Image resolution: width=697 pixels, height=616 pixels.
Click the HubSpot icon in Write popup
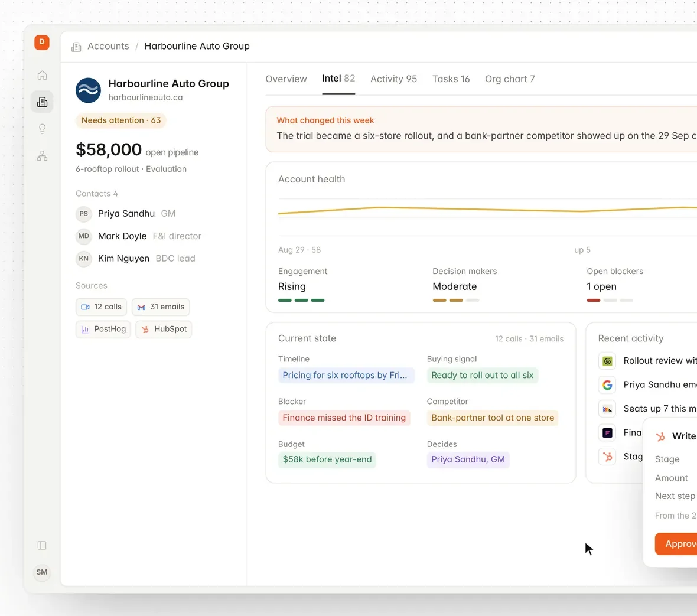660,436
